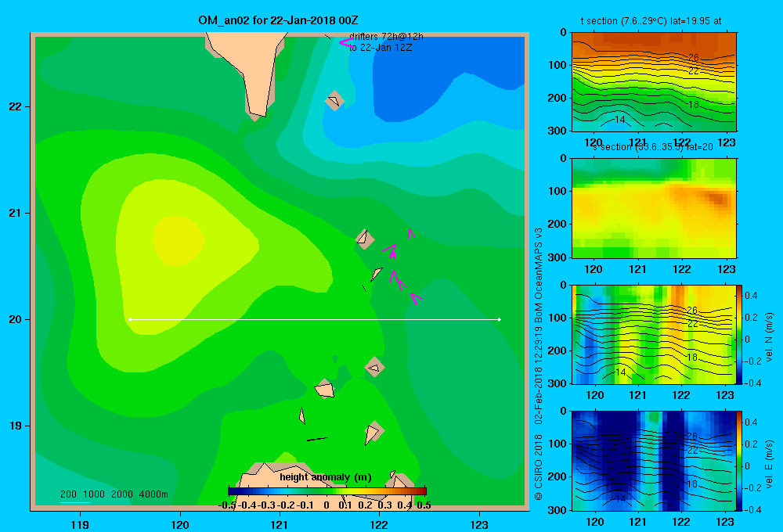This screenshot has width=783, height=532.
Task: Click the 'drifters 72h@12h' label
Action: coord(386,37)
